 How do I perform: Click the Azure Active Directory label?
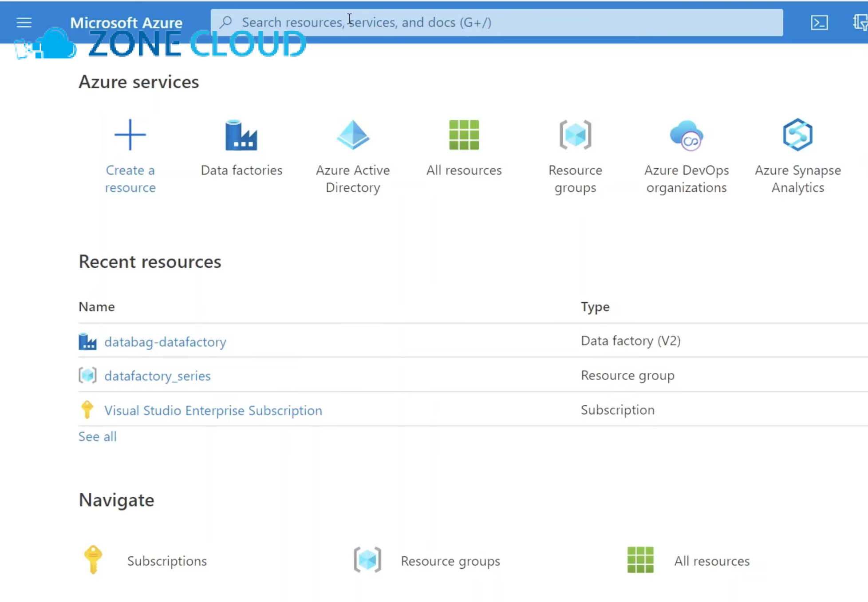(353, 178)
